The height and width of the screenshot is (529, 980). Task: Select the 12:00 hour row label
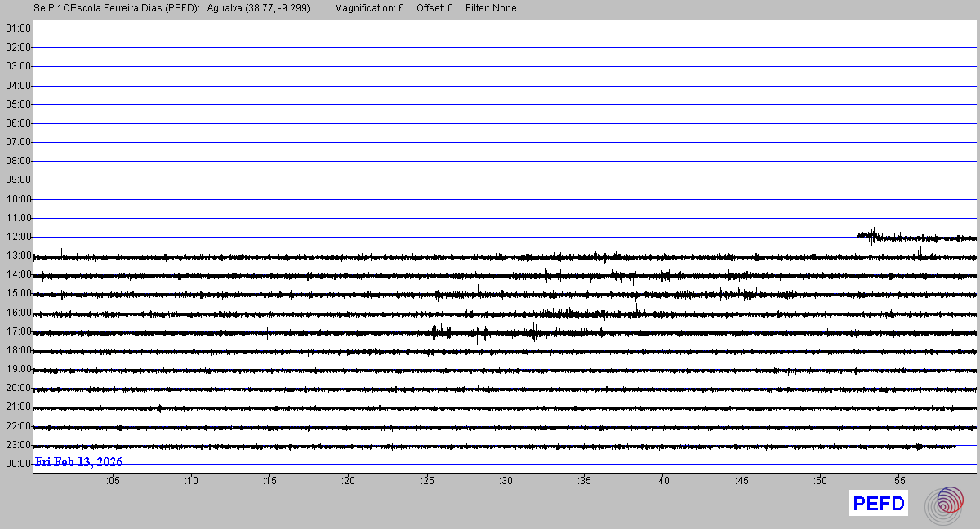click(18, 237)
